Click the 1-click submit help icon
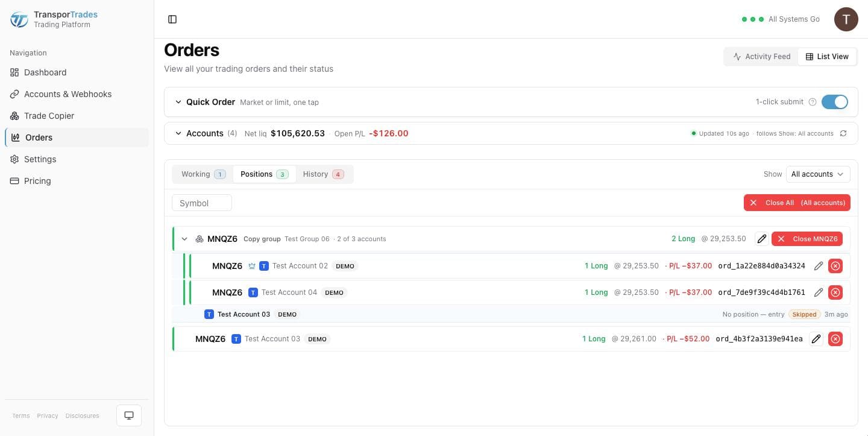The height and width of the screenshot is (436, 868). point(812,102)
